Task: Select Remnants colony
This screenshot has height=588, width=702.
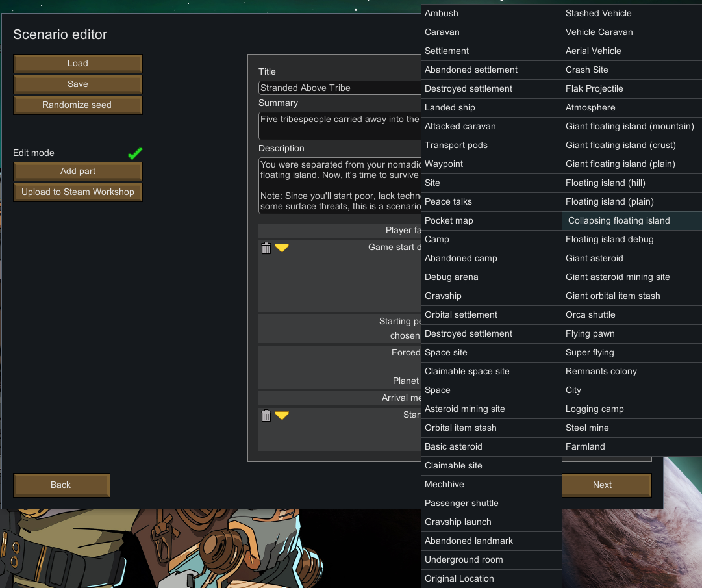Action: (632, 371)
